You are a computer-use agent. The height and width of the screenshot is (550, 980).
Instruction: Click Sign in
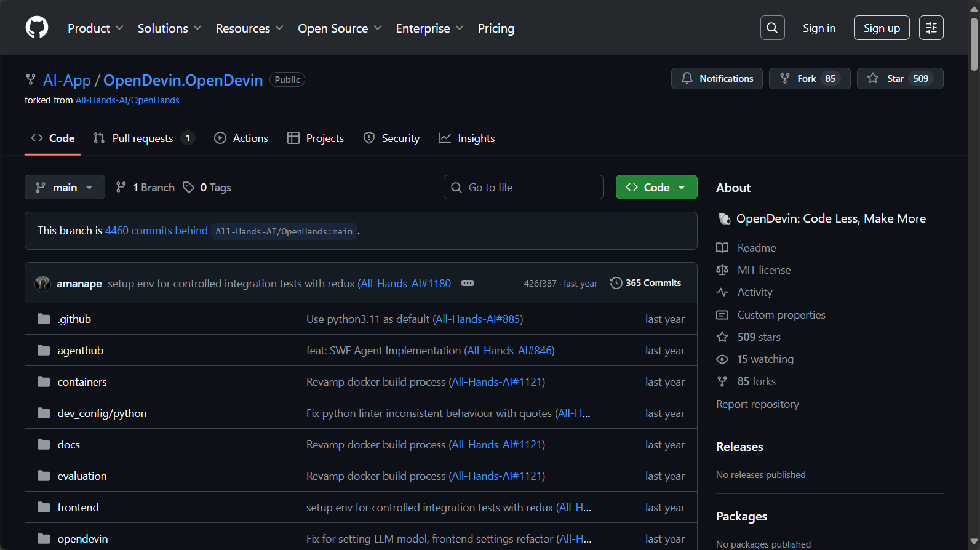click(819, 28)
